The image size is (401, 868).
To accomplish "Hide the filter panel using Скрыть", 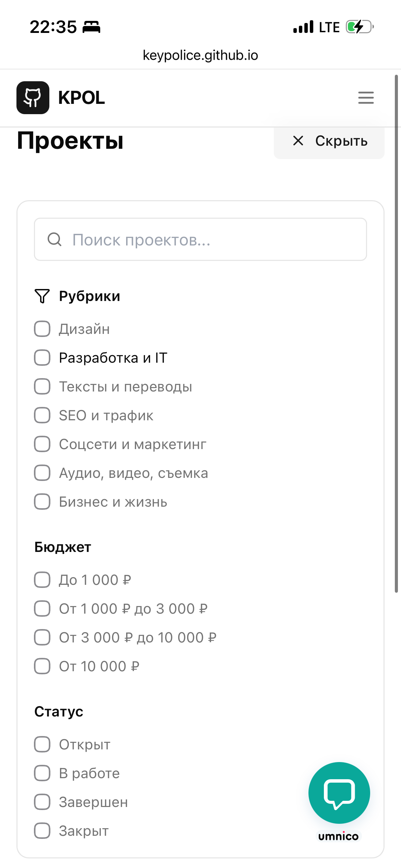I will (341, 141).
